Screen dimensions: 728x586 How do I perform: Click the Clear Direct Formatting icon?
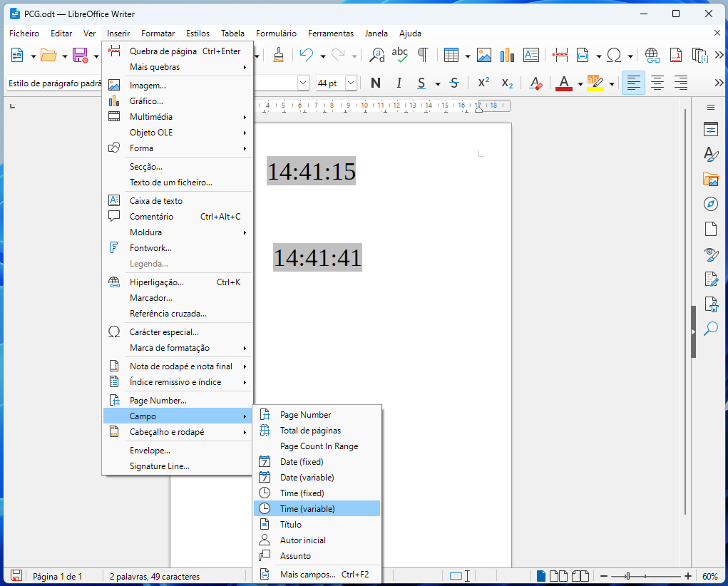click(x=536, y=83)
